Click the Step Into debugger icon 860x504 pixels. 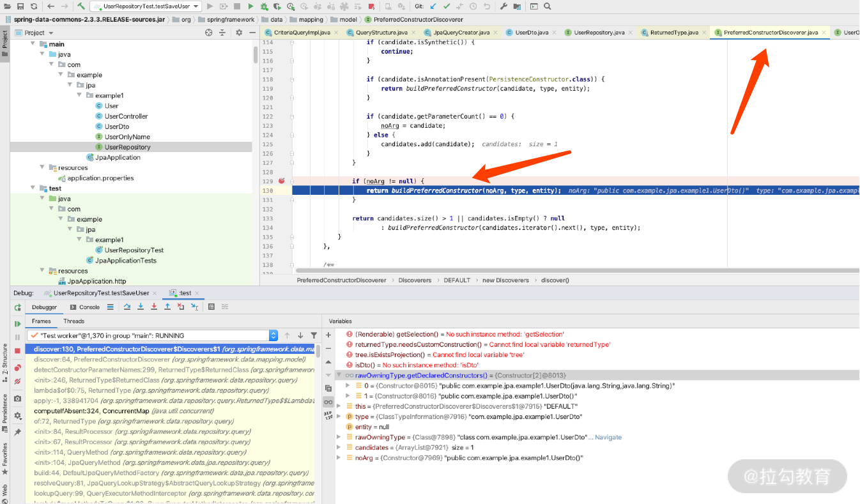point(141,307)
